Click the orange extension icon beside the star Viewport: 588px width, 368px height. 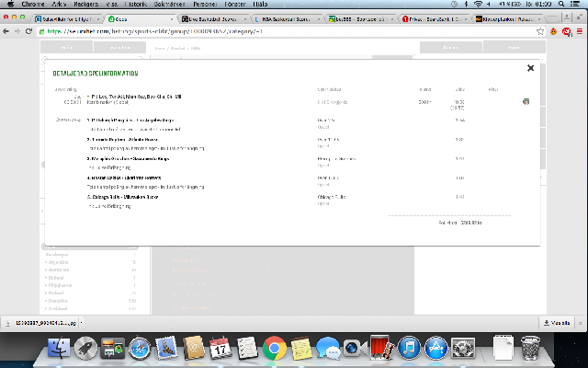pyautogui.click(x=553, y=31)
